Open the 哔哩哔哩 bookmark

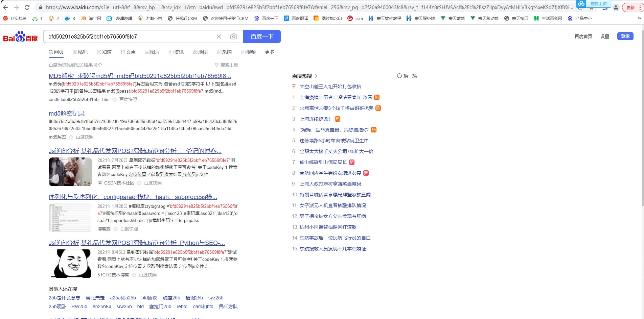tap(119, 18)
